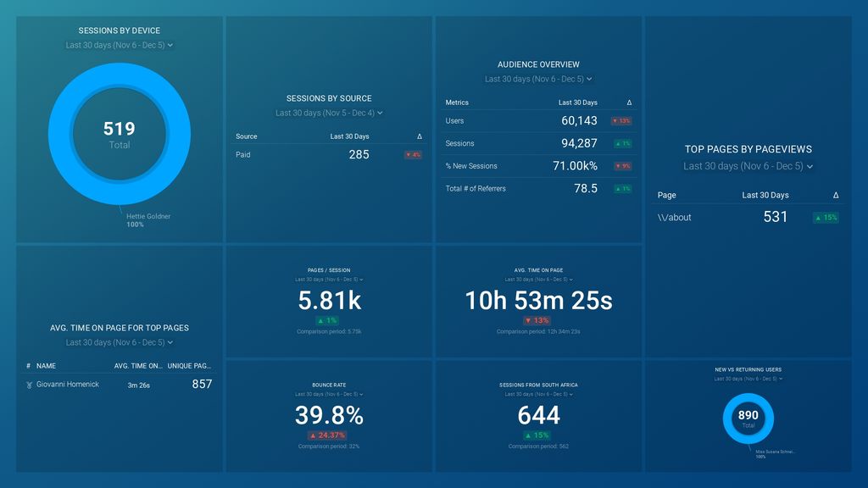Click the Paid source row
Screen dimensions: 868x488
(x=243, y=155)
